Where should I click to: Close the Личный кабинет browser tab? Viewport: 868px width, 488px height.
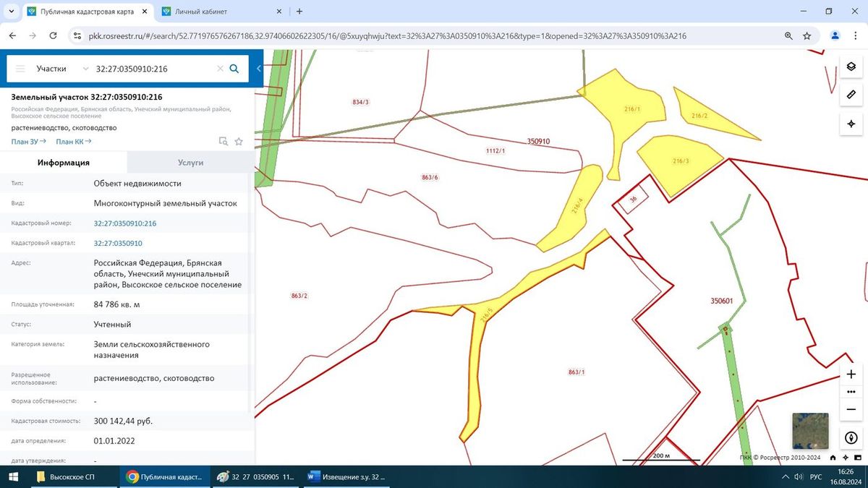pos(278,11)
